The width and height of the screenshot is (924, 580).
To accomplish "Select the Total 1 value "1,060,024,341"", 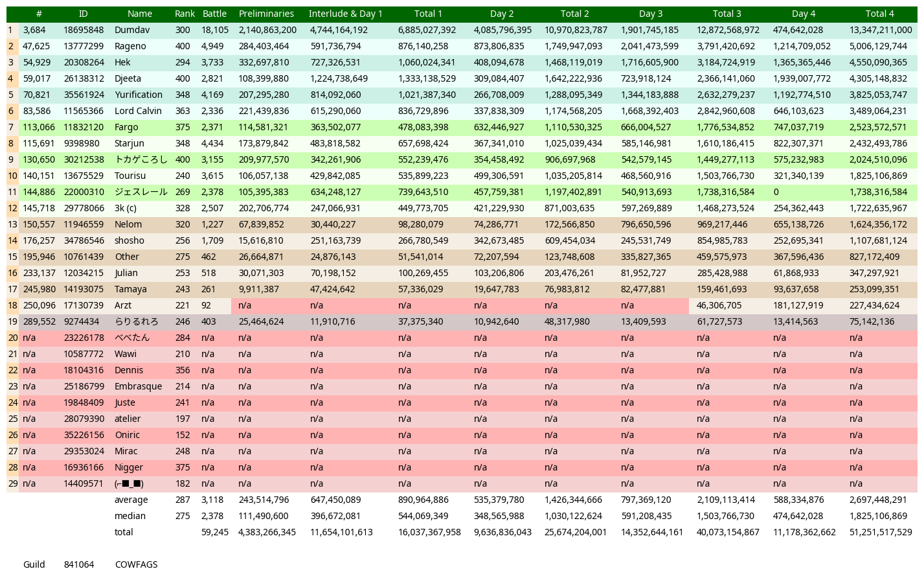I will [x=427, y=62].
